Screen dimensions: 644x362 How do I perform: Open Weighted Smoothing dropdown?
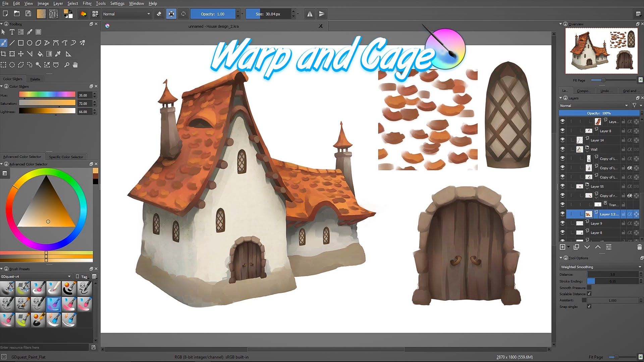pyautogui.click(x=600, y=267)
